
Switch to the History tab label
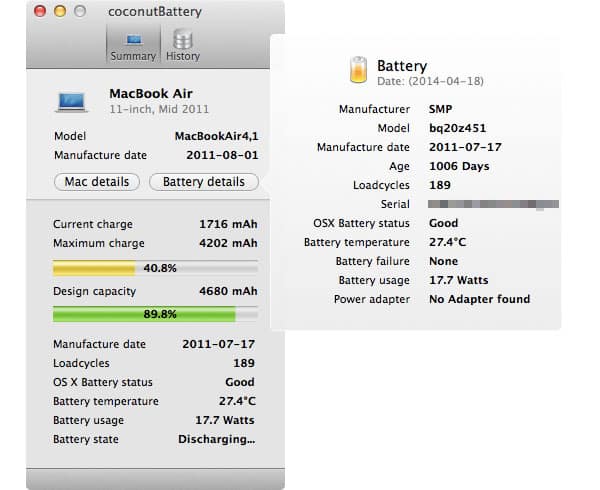click(183, 57)
